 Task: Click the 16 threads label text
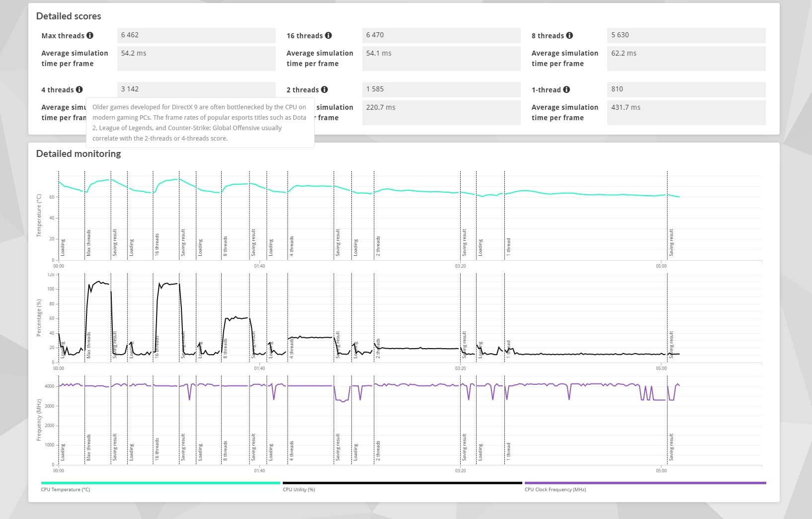(305, 35)
